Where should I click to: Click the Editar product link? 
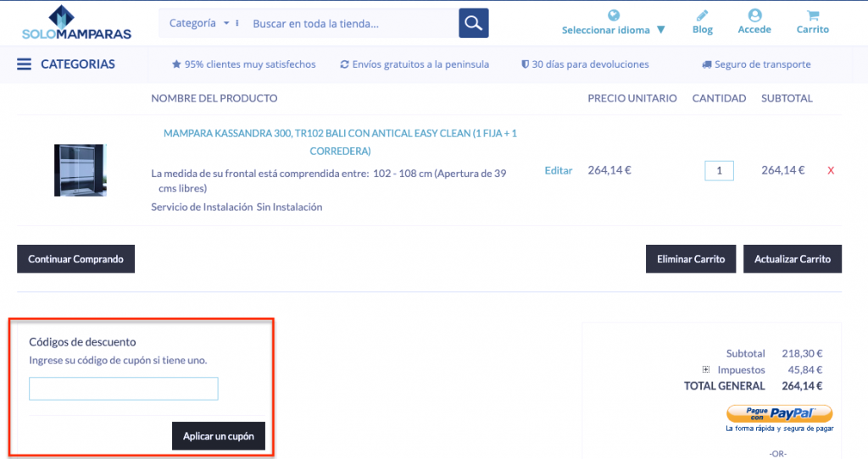[558, 170]
